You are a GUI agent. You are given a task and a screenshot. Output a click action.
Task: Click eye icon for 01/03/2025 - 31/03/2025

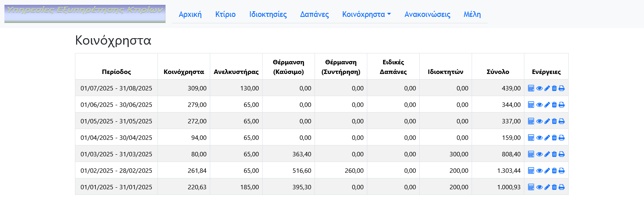[539, 154]
